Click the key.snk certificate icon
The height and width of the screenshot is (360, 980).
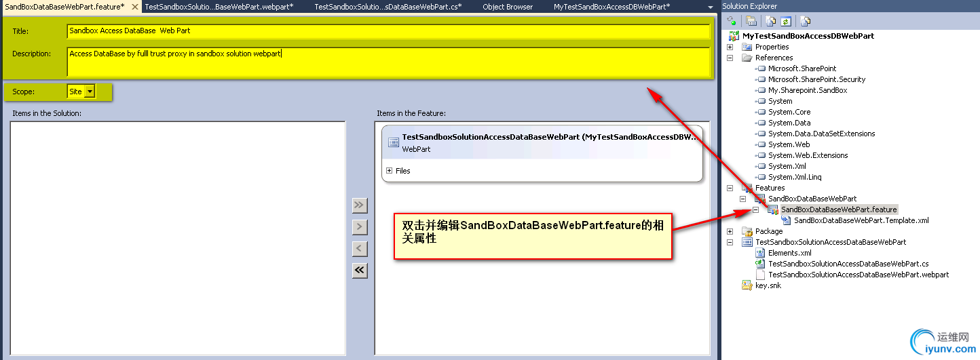(747, 285)
